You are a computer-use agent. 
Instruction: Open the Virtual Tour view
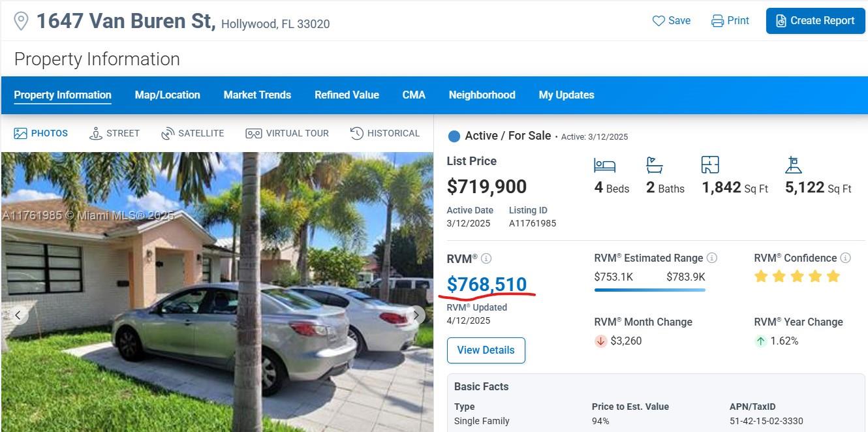[287, 133]
